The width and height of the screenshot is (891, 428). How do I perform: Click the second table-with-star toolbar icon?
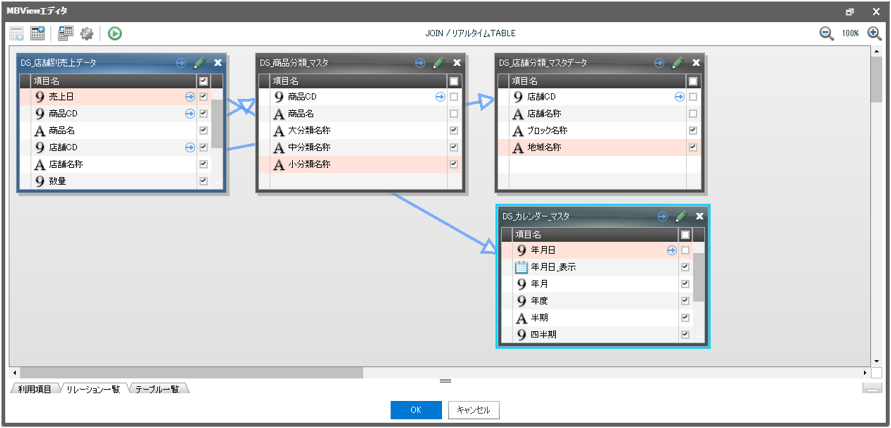click(38, 34)
